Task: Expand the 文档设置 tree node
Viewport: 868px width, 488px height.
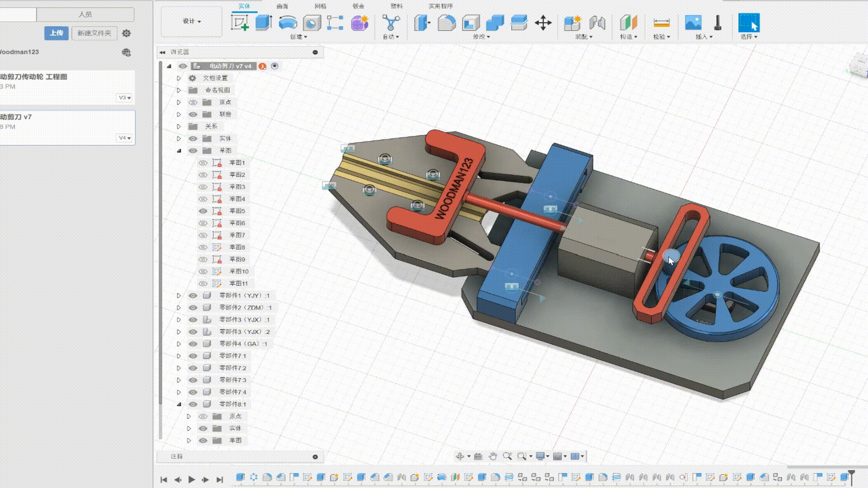Action: (179, 78)
